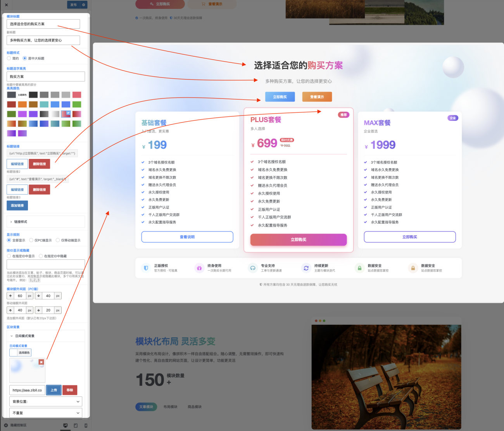Click the background image thumbnail
Image resolution: width=504 pixels, height=431 pixels.
[x=27, y=371]
